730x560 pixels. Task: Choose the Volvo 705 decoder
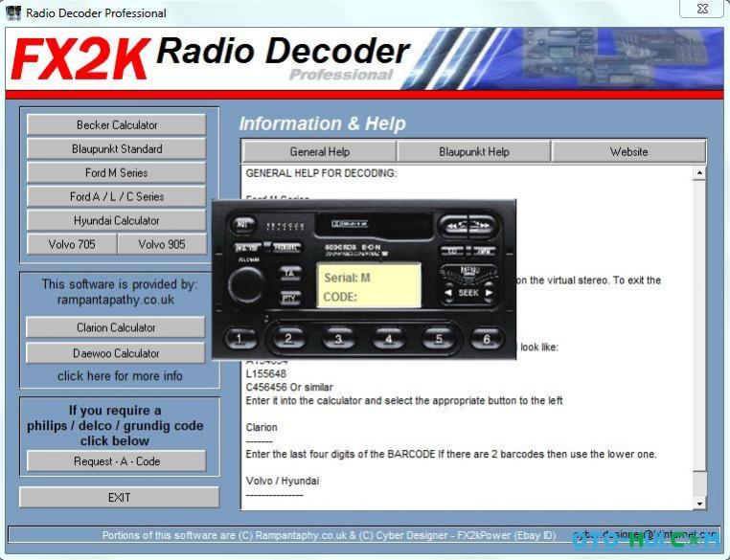[x=72, y=244]
